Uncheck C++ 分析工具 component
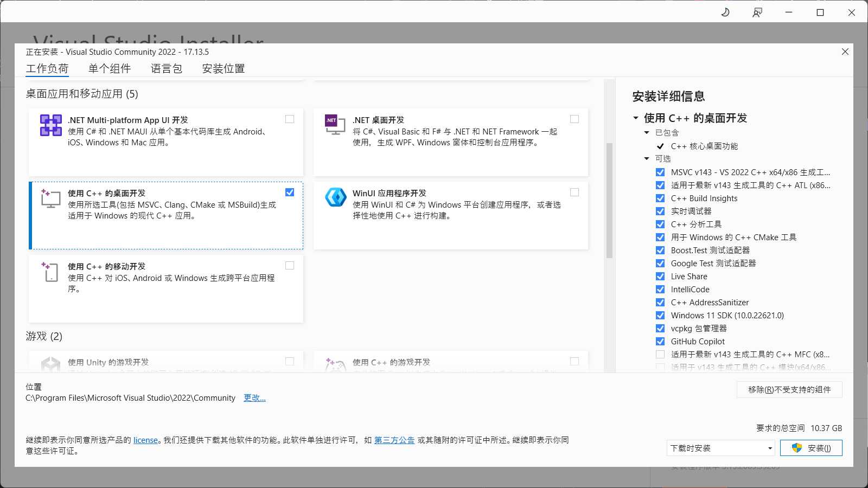868x488 pixels. tap(660, 224)
